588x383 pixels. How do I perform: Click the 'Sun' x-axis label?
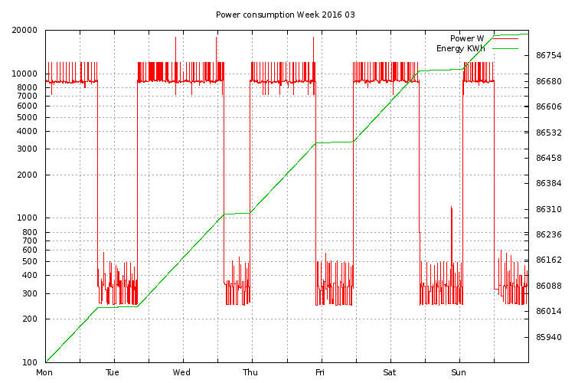click(x=459, y=372)
